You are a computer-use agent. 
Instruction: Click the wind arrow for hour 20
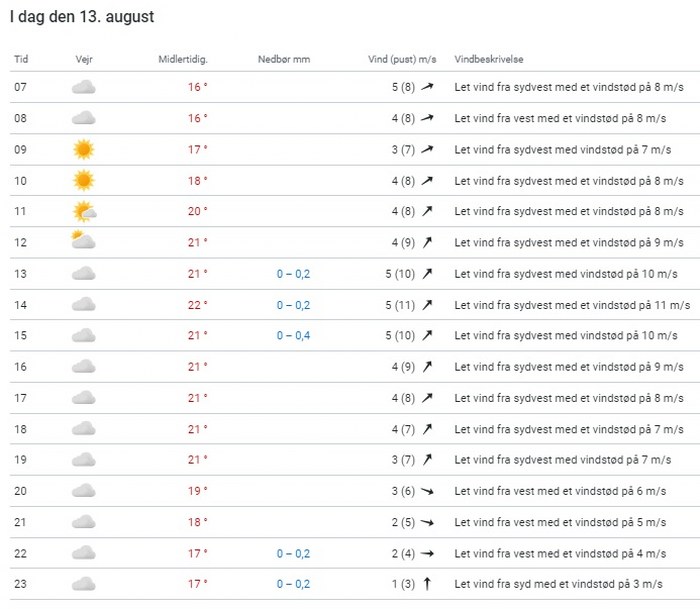click(x=427, y=491)
